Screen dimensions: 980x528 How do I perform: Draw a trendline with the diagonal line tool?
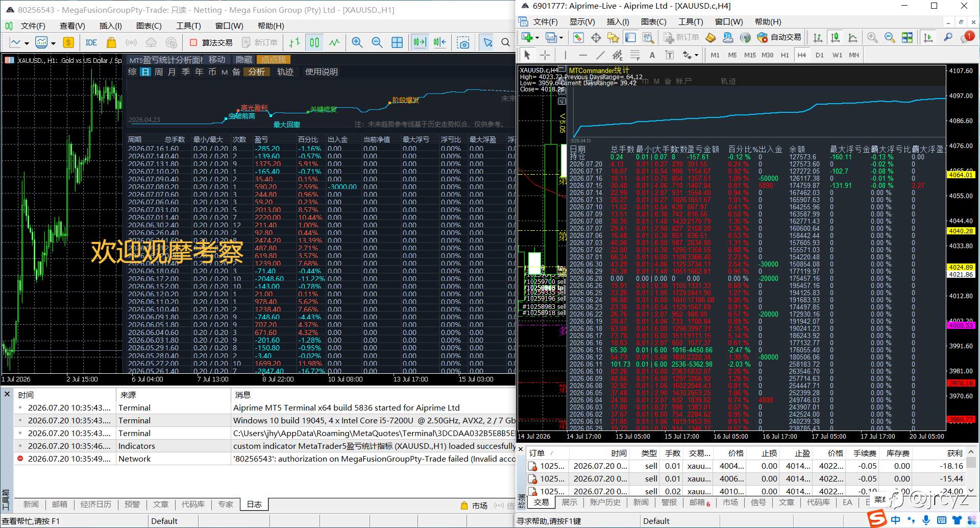(x=600, y=55)
